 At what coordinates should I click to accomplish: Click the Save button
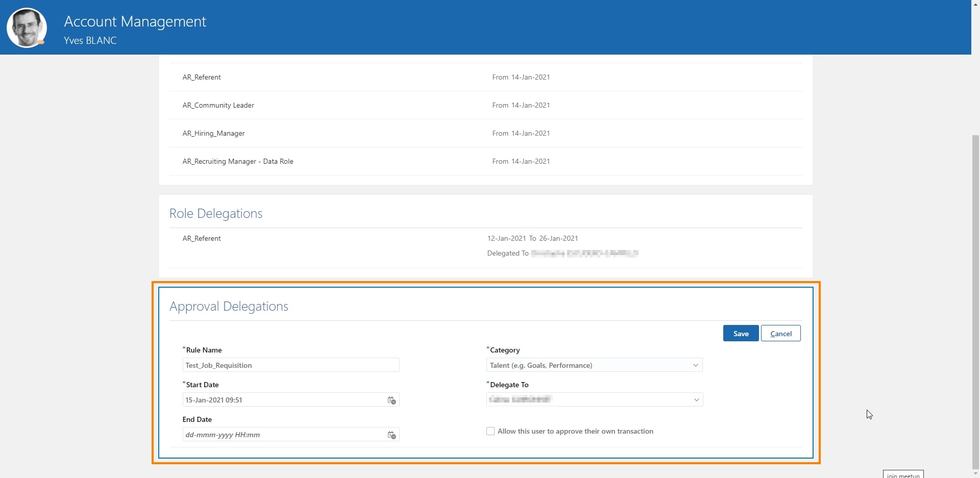(x=741, y=333)
